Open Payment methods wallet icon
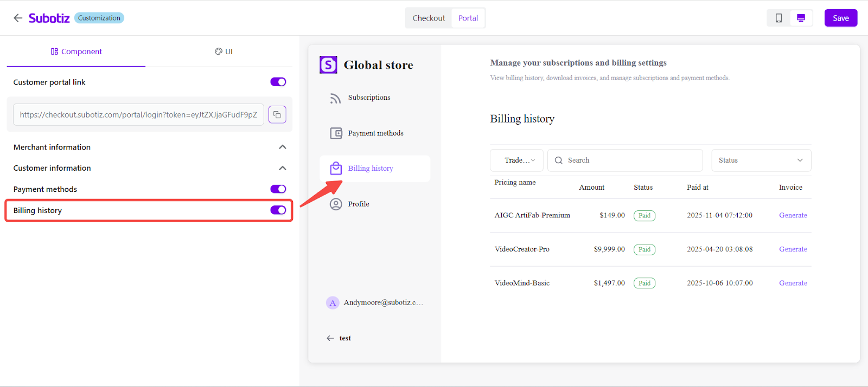 336,133
